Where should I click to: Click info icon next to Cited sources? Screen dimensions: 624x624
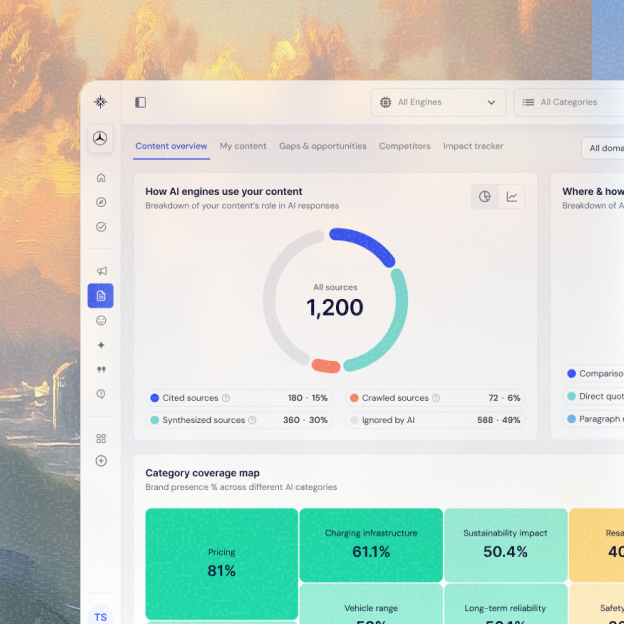click(226, 398)
